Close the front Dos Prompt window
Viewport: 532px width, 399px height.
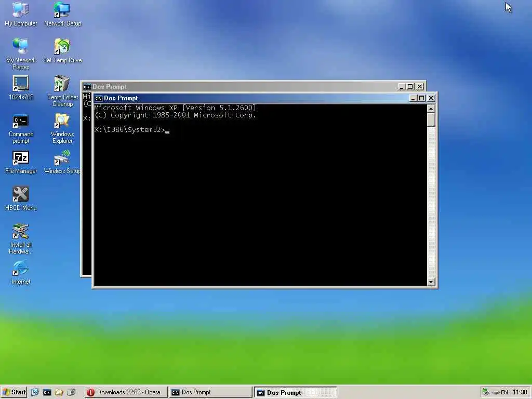coord(431,98)
